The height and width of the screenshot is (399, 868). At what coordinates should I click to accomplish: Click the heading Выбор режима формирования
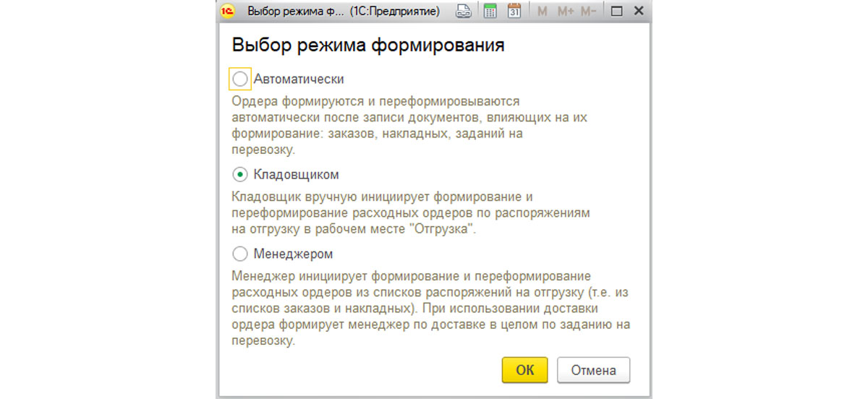tap(368, 46)
